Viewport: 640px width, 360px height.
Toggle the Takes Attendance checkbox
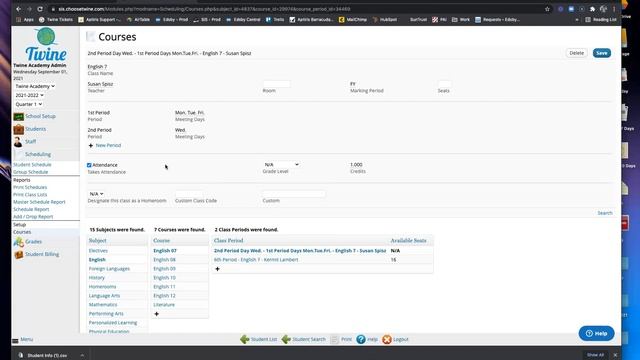(89, 165)
